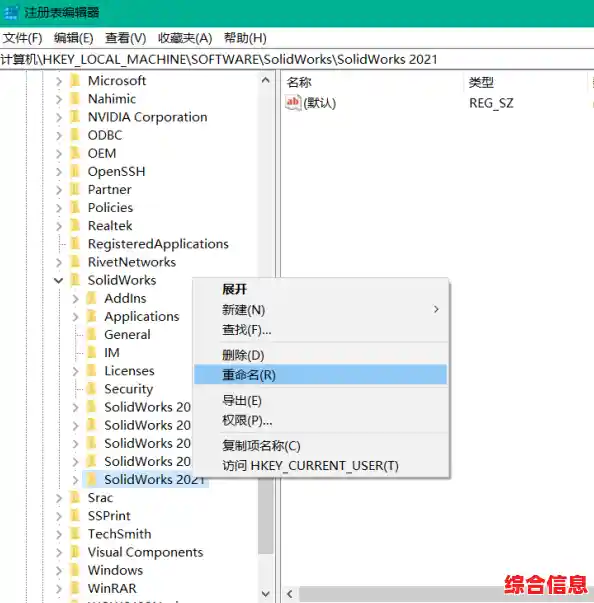Choose 权限(P)... in the context menu
The width and height of the screenshot is (594, 603).
pyautogui.click(x=321, y=420)
